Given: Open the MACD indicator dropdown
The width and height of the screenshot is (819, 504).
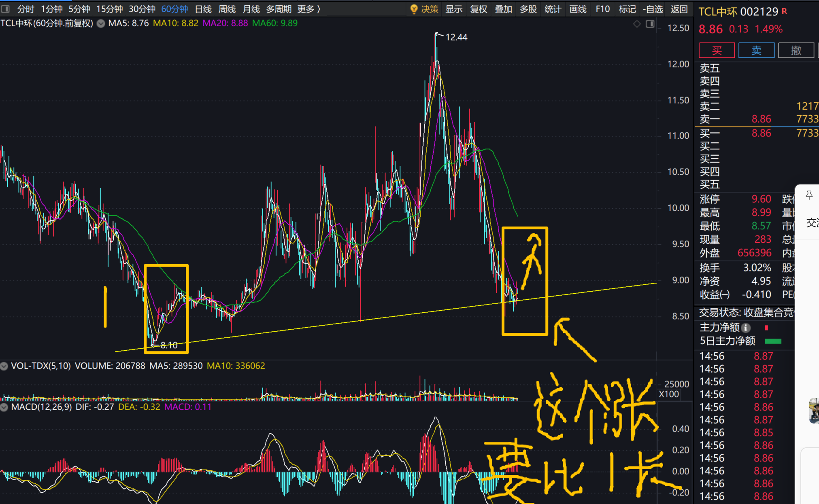Looking at the screenshot, I should pos(4,407).
